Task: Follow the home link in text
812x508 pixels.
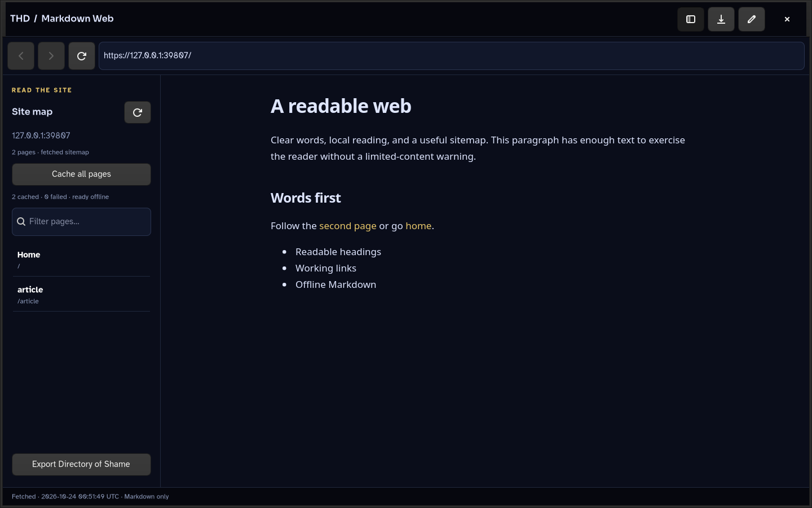Action: pyautogui.click(x=418, y=226)
